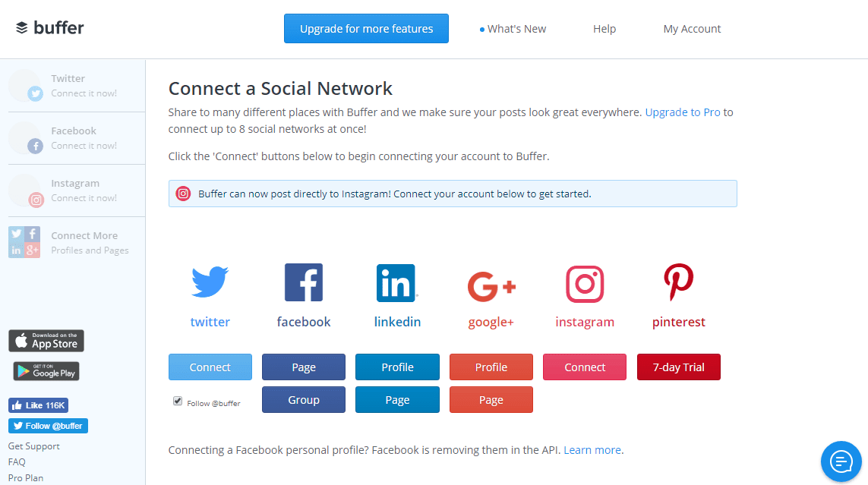The width and height of the screenshot is (868, 485).
Task: Open the chat support bubble
Action: coord(841,461)
